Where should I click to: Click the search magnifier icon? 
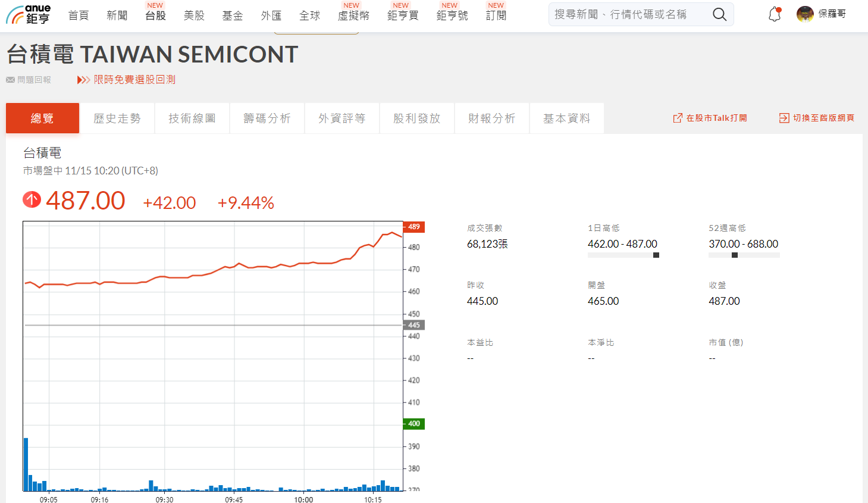[x=719, y=14]
